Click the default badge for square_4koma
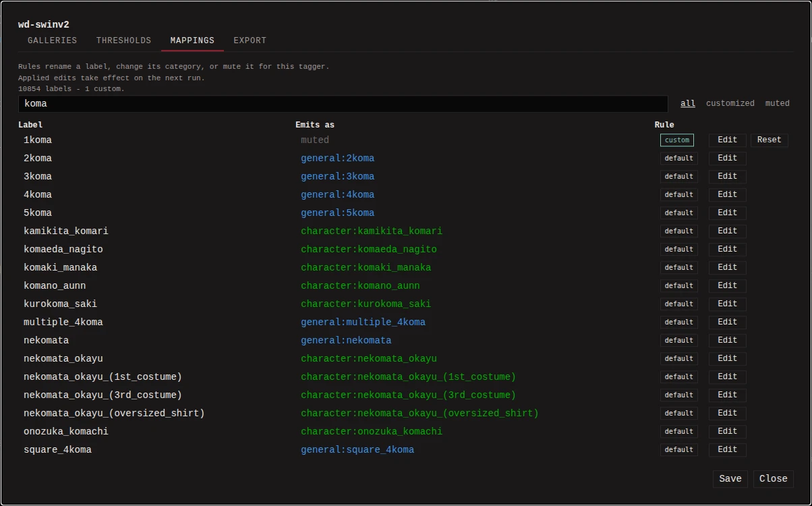The height and width of the screenshot is (506, 812). pos(679,450)
